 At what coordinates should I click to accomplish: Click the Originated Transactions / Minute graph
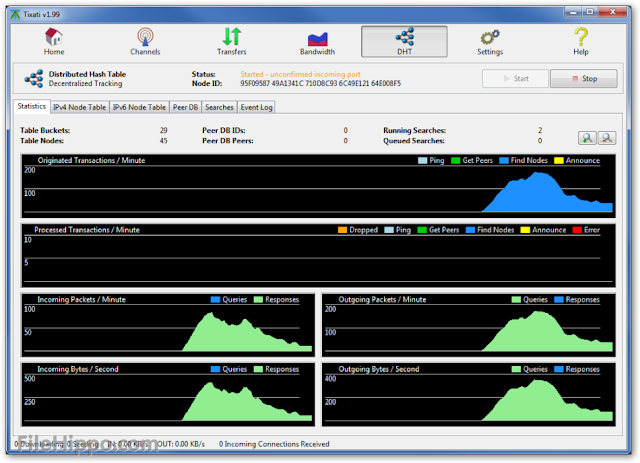(318, 186)
